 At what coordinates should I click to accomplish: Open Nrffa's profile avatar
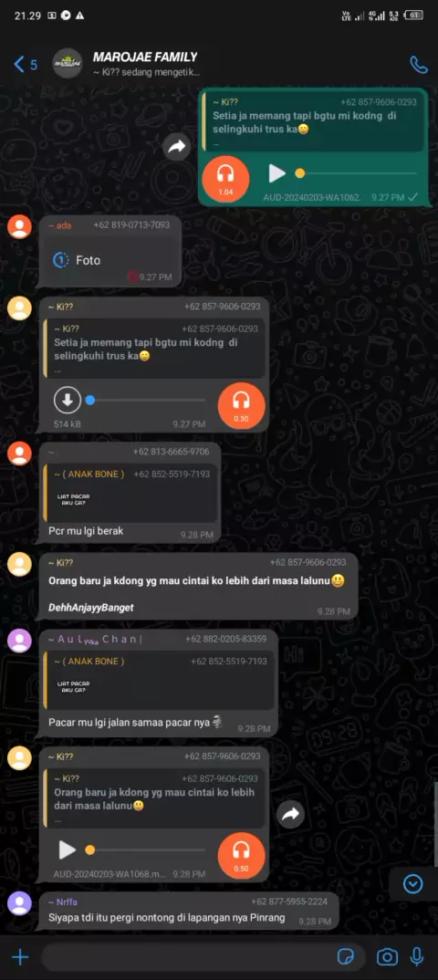[19, 903]
